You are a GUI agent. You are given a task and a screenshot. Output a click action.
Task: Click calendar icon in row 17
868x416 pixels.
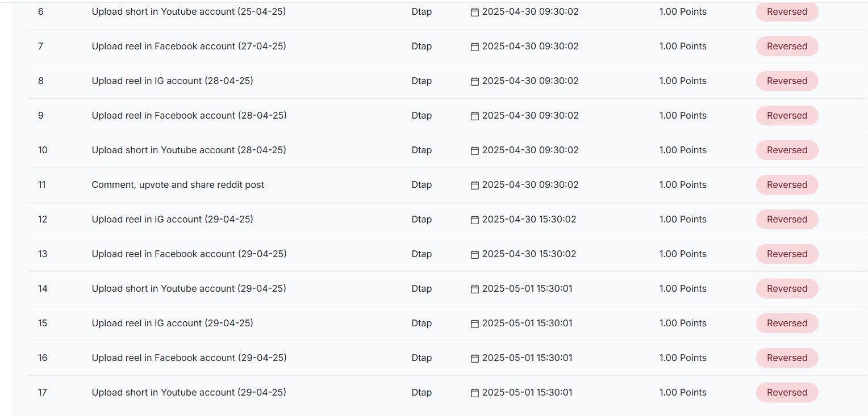coord(475,393)
